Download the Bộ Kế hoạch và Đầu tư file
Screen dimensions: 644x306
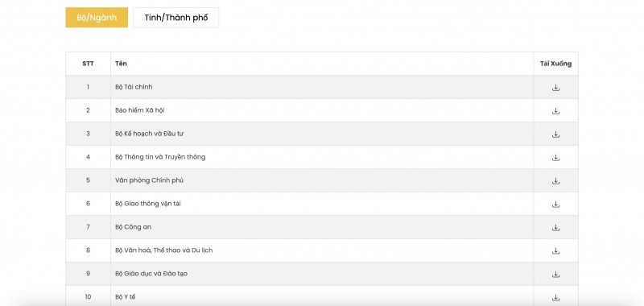555,134
